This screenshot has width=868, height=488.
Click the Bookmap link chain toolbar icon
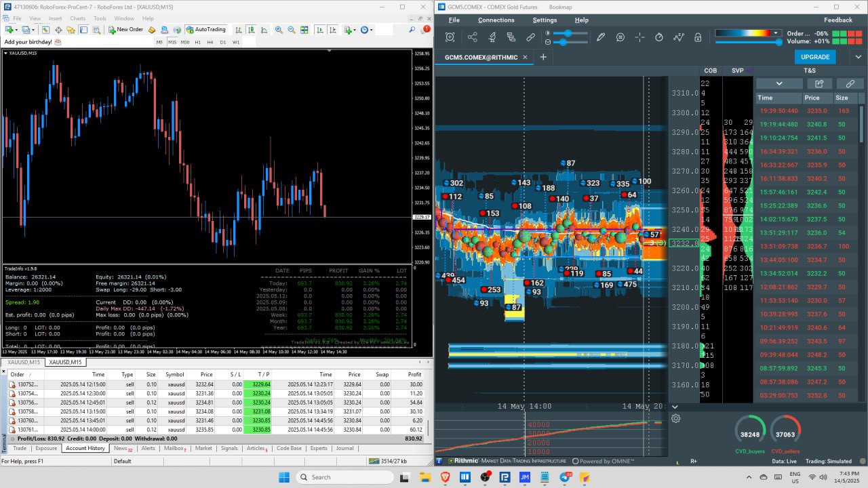(x=531, y=37)
